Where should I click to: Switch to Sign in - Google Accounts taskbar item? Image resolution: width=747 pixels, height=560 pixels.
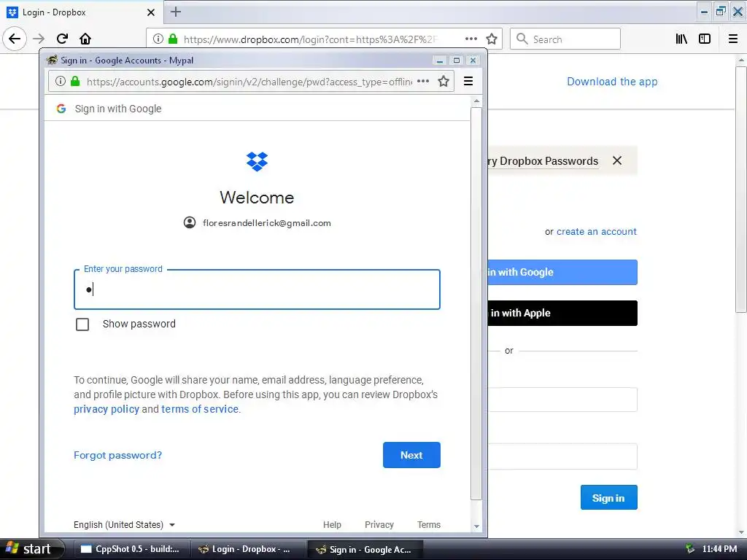pyautogui.click(x=365, y=549)
